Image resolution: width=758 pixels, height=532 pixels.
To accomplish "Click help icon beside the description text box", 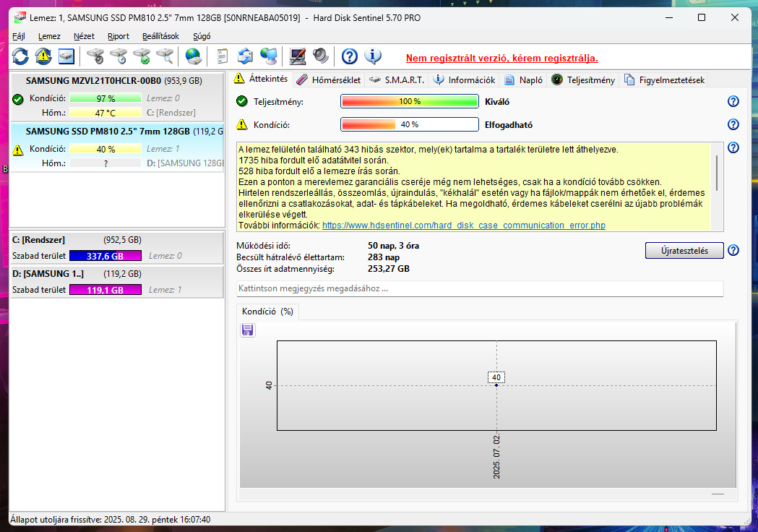I will click(x=733, y=147).
